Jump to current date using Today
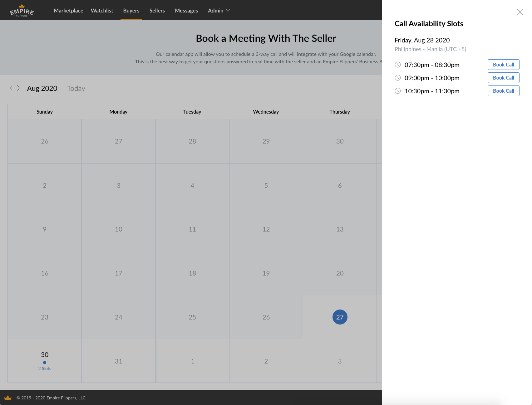The height and width of the screenshot is (405, 532). (x=76, y=88)
